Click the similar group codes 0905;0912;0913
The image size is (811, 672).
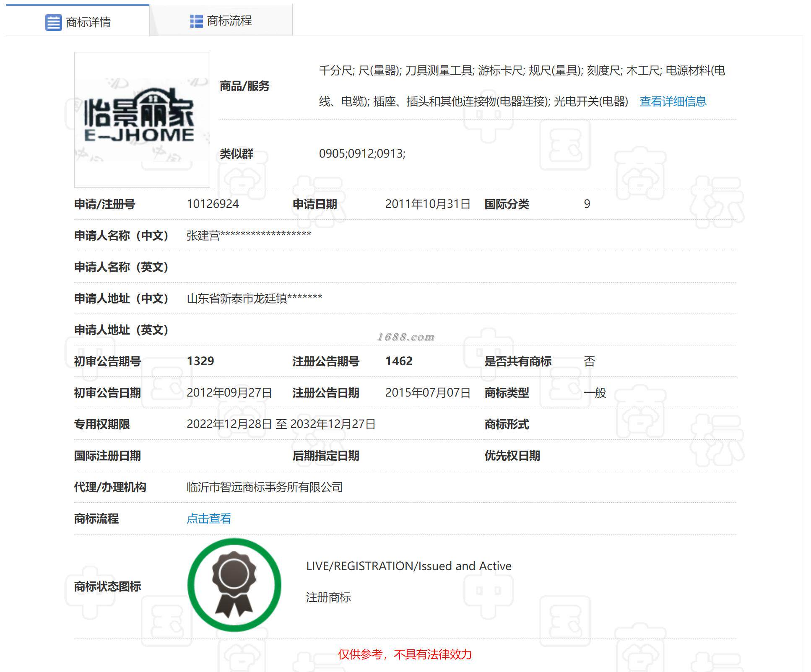pos(362,154)
